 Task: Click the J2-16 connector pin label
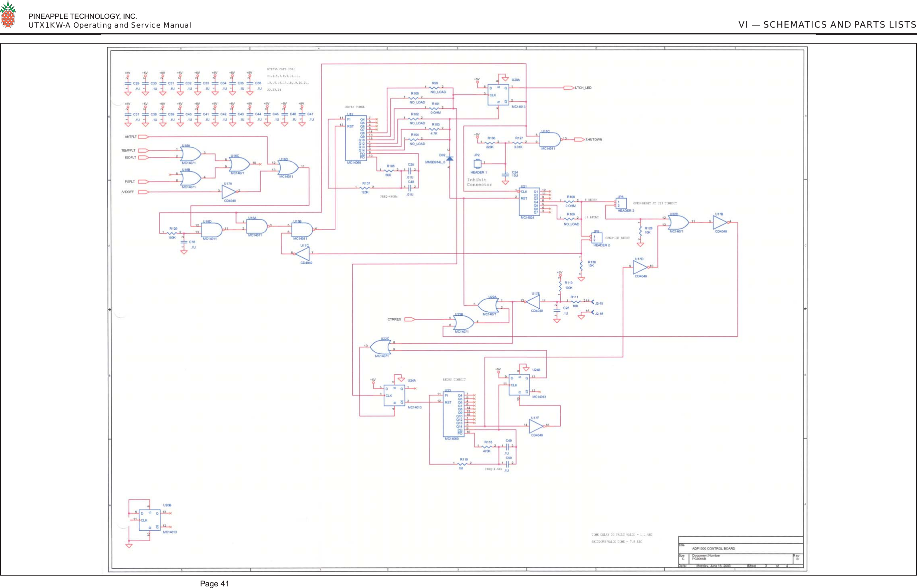pyautogui.click(x=599, y=314)
